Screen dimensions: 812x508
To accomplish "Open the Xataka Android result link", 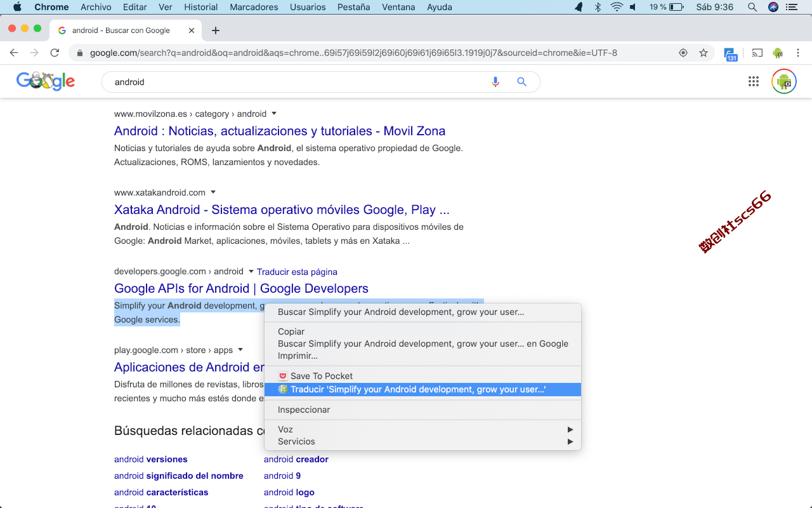I will coord(282,210).
